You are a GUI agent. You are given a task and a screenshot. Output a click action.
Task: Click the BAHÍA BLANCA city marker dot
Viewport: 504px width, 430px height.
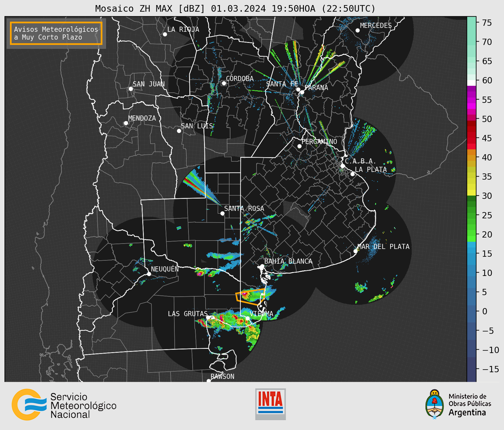pyautogui.click(x=262, y=266)
